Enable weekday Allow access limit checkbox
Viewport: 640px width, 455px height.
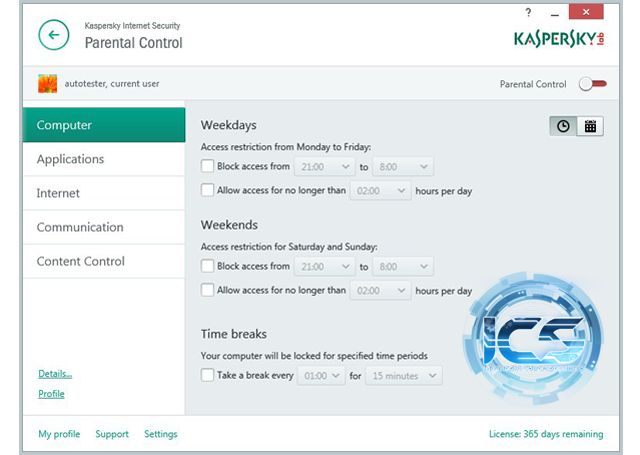click(207, 190)
